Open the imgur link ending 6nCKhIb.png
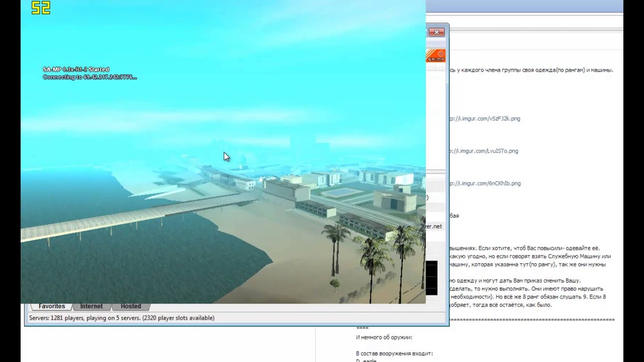 coord(485,184)
